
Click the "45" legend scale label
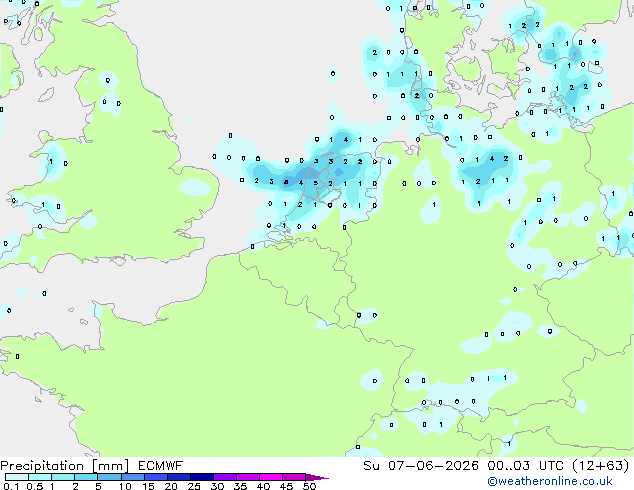286,486
